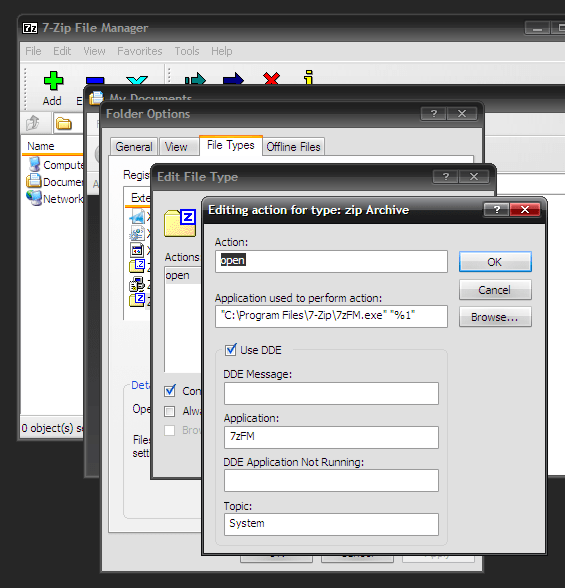Open the Tools menu in 7-Zip
565x588 pixels.
[x=187, y=51]
